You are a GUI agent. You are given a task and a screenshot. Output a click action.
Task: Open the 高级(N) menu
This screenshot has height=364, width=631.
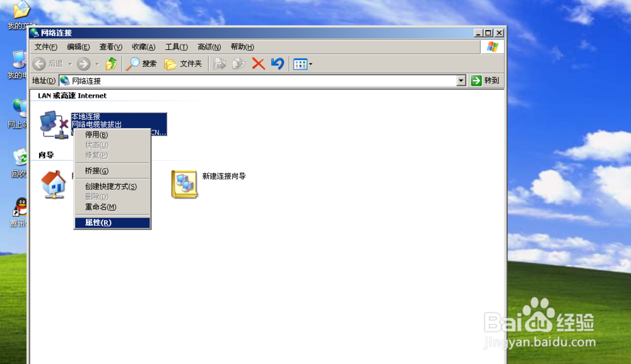(209, 47)
